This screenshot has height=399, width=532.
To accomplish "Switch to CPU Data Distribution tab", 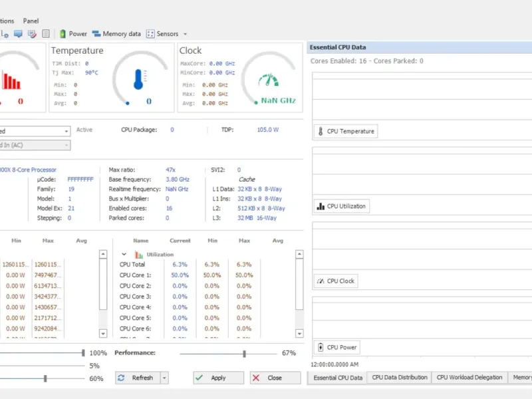I will (399, 378).
